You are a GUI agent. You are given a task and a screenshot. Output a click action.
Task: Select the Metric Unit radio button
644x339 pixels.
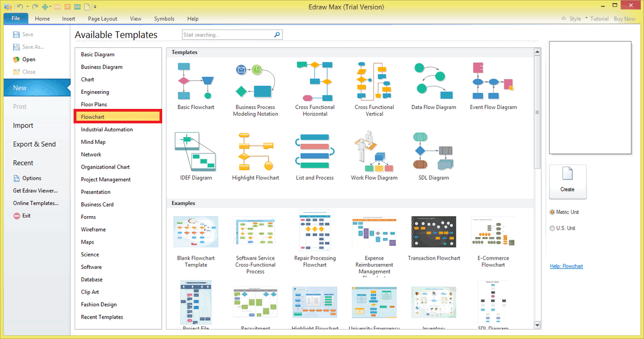click(x=552, y=212)
